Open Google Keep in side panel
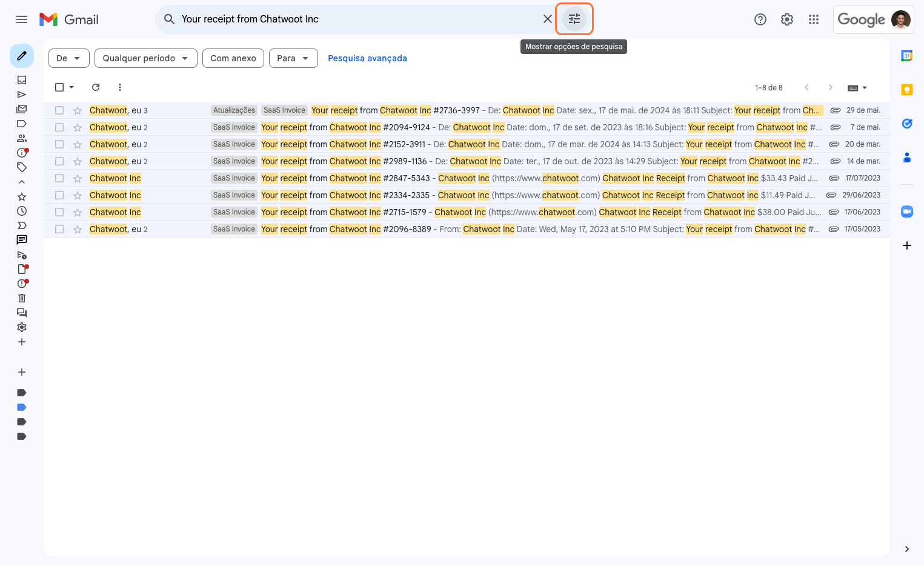924x566 pixels. [x=907, y=90]
